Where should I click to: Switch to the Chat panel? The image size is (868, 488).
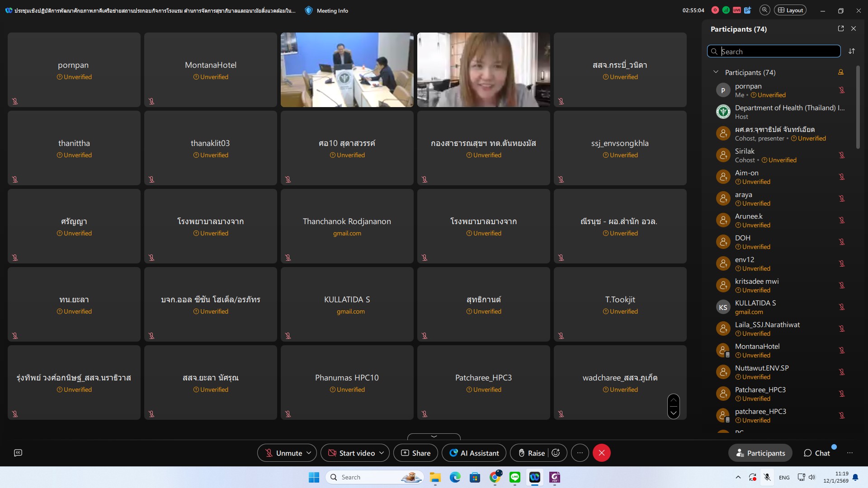coord(817,453)
